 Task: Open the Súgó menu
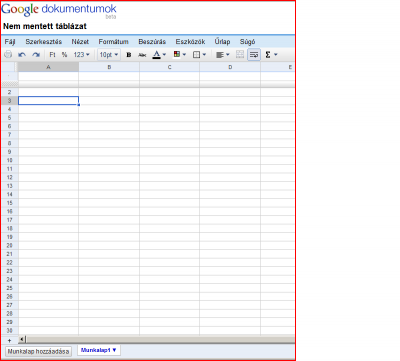click(247, 42)
